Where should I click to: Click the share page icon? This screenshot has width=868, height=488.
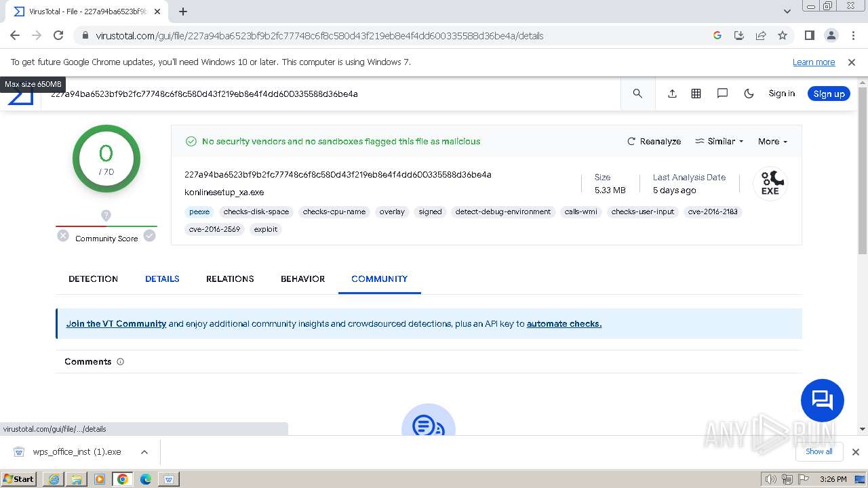point(761,35)
